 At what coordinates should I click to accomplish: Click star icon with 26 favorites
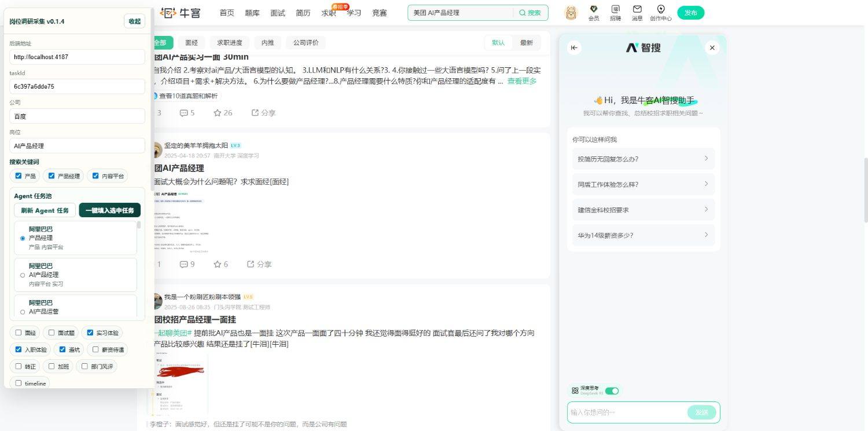point(218,113)
